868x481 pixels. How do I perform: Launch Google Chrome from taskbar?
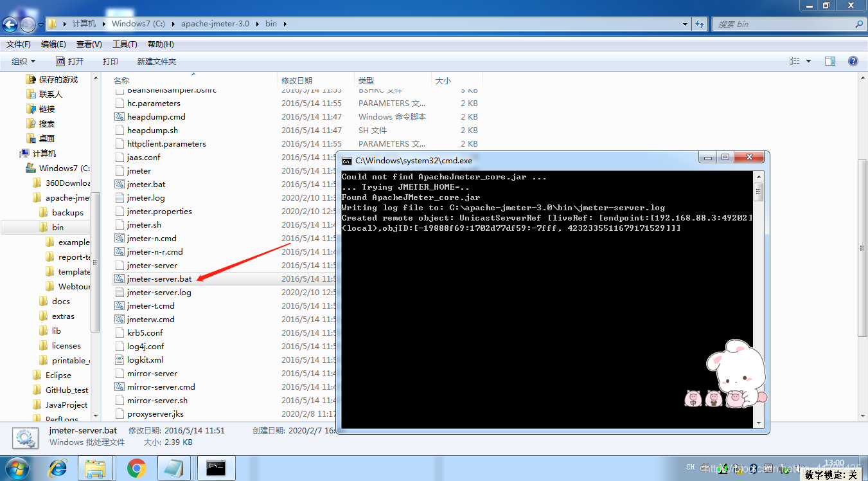[x=136, y=468]
